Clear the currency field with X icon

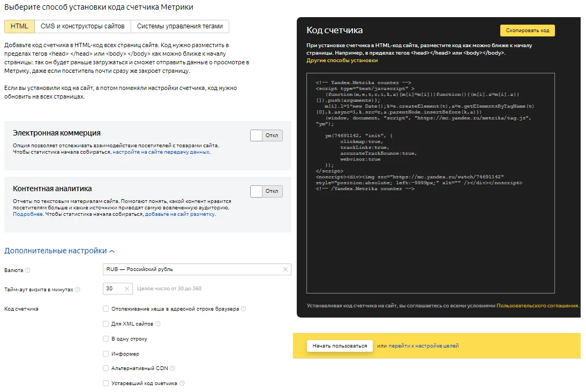286,269
